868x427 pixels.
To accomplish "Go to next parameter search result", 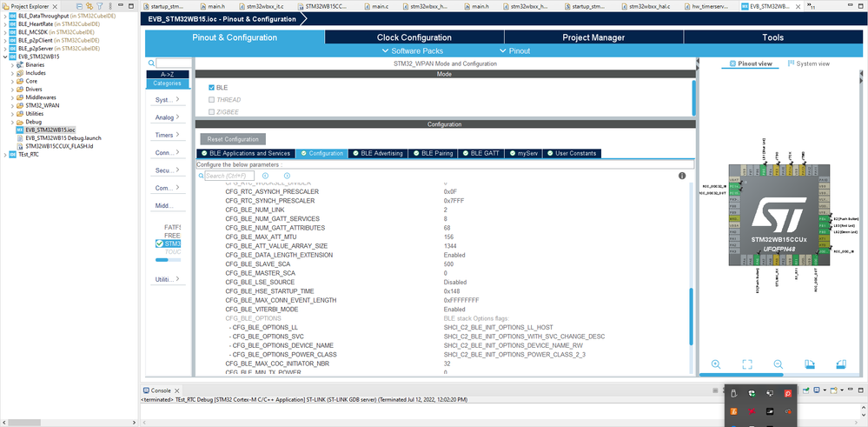I will (x=287, y=176).
